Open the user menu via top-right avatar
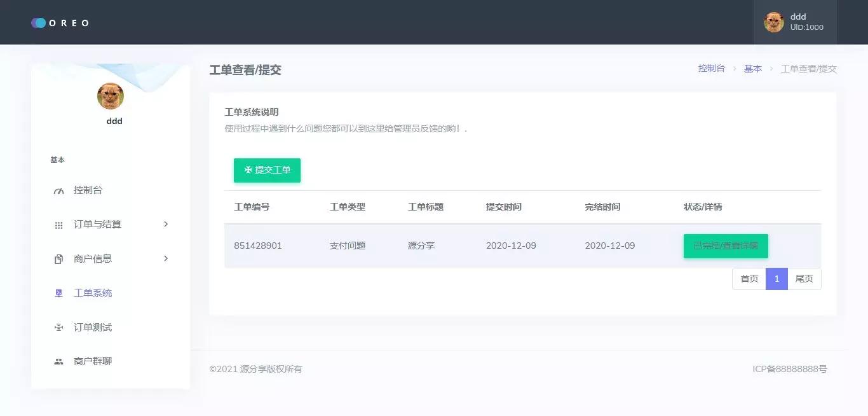The width and height of the screenshot is (868, 416). [774, 22]
